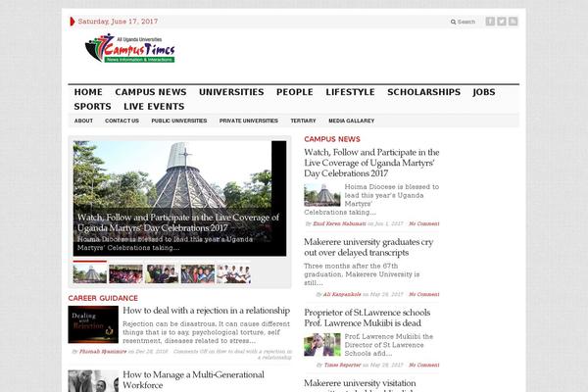Image resolution: width=588 pixels, height=392 pixels.
Task: Click the Search magnifier field
Action: click(463, 22)
